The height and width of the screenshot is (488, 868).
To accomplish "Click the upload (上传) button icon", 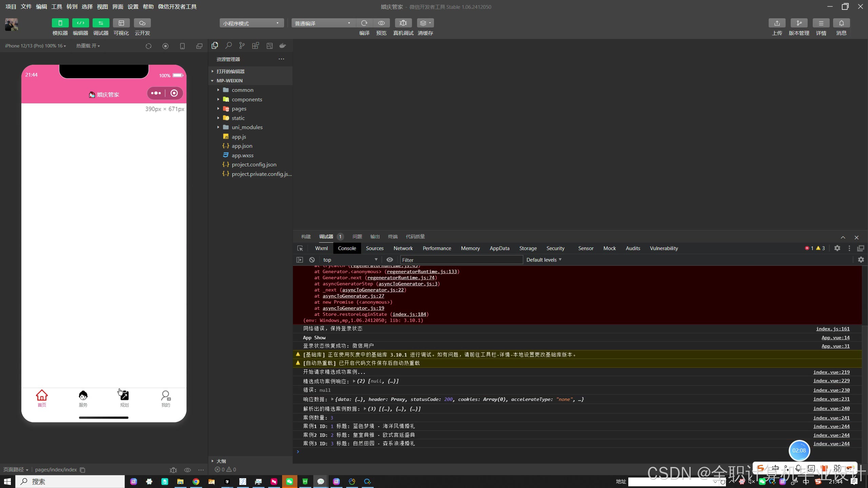I will 777,23.
